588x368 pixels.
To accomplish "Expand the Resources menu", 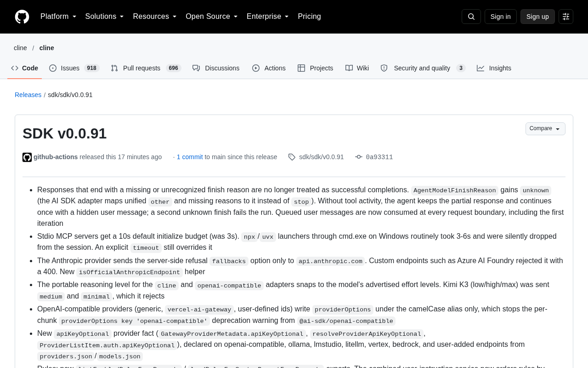I will [155, 17].
